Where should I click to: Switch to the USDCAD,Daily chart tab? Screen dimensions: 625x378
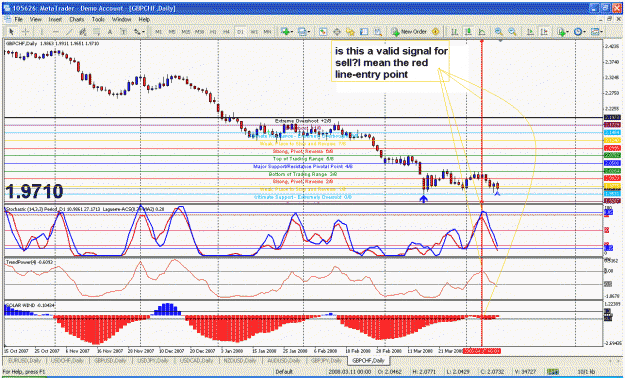coord(198,360)
